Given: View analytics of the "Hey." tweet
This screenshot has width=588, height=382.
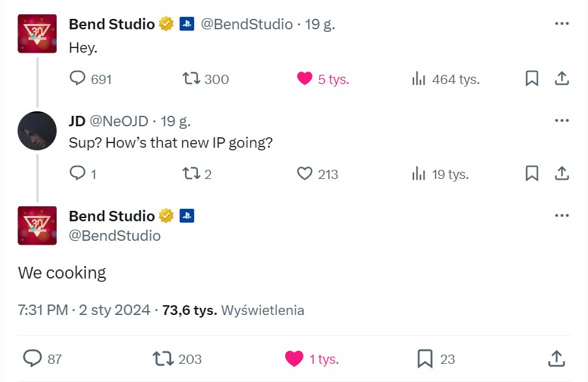Looking at the screenshot, I should pyautogui.click(x=419, y=79).
